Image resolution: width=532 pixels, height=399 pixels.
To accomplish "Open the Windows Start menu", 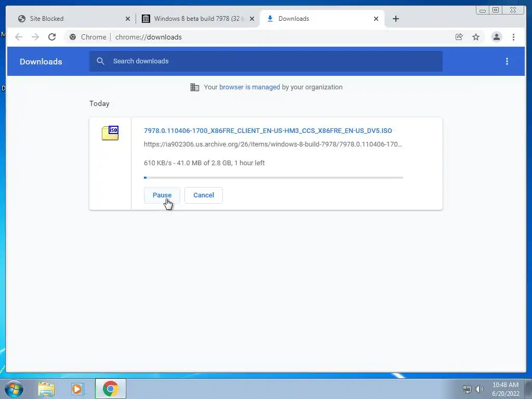I will [14, 389].
